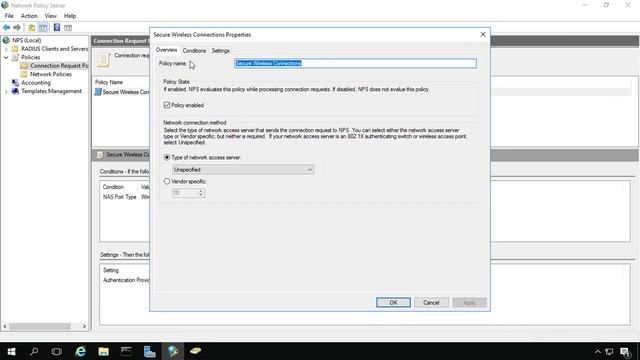Click the Policy Name column header

pyautogui.click(x=109, y=82)
